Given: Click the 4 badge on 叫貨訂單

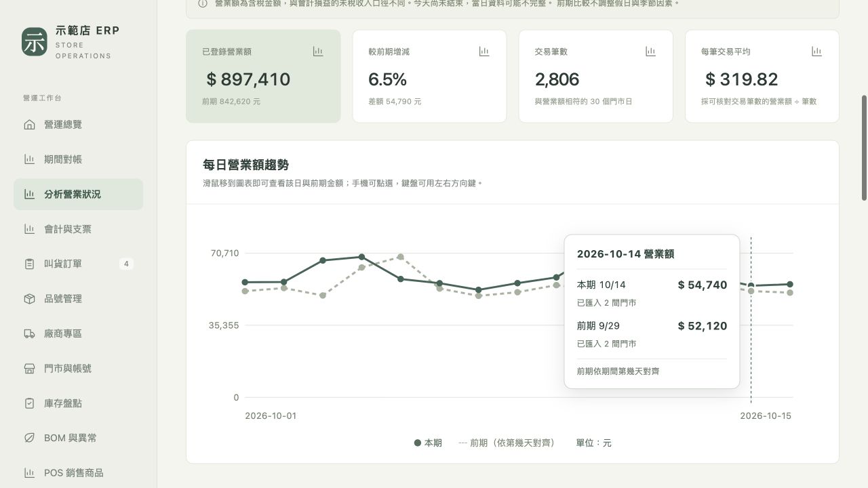Looking at the screenshot, I should click(126, 264).
